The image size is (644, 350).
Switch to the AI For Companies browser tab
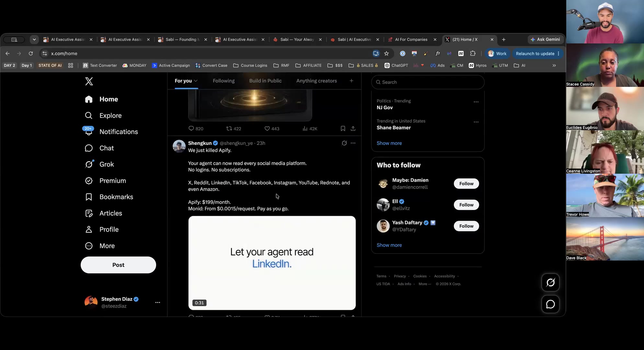411,40
